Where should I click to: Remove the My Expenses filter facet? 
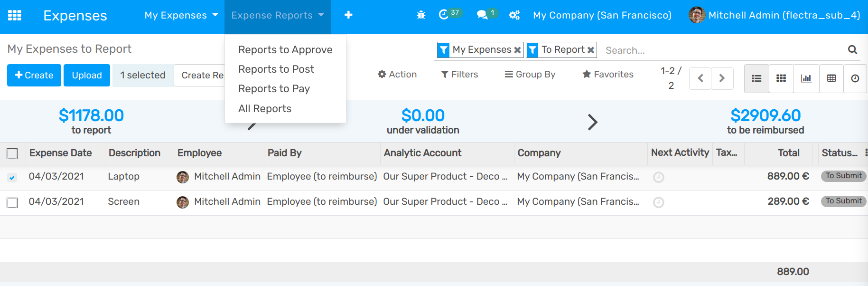[x=517, y=50]
